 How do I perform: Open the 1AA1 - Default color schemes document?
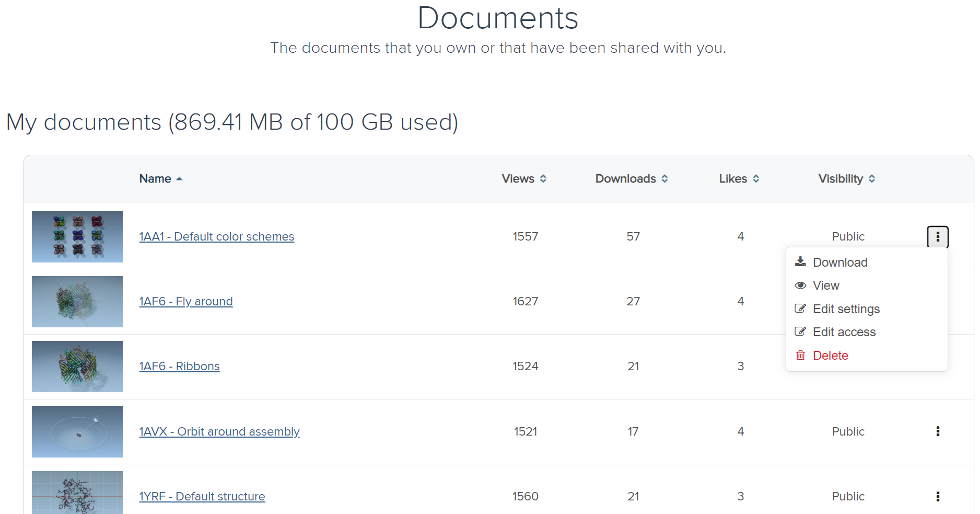pyautogui.click(x=216, y=236)
